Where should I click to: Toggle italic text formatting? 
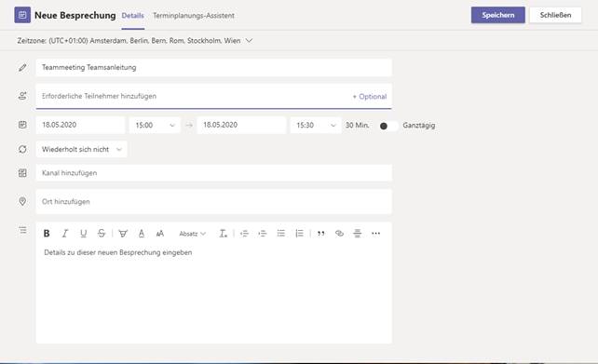click(65, 234)
